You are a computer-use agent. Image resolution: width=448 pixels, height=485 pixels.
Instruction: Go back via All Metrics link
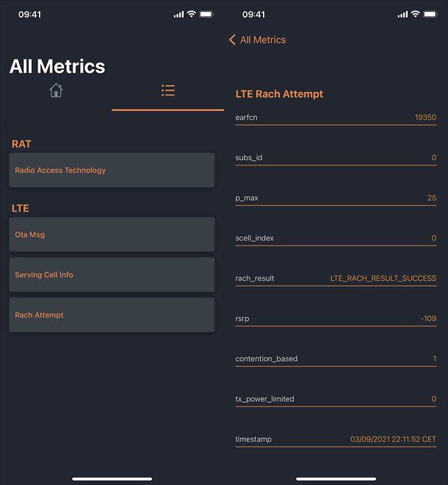click(x=263, y=40)
